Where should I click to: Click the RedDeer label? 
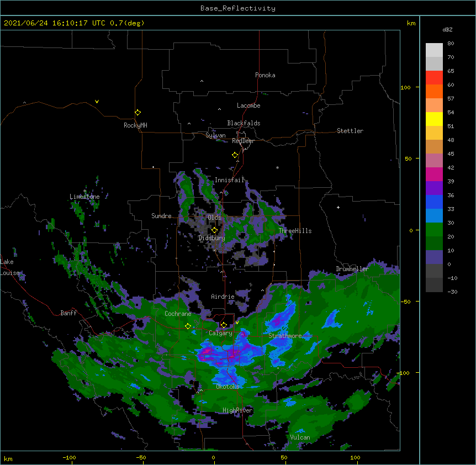[243, 141]
